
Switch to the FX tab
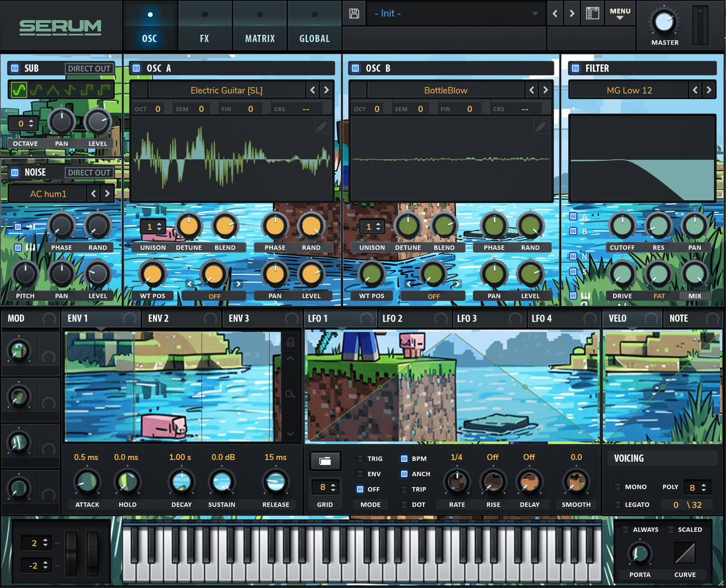coord(204,25)
